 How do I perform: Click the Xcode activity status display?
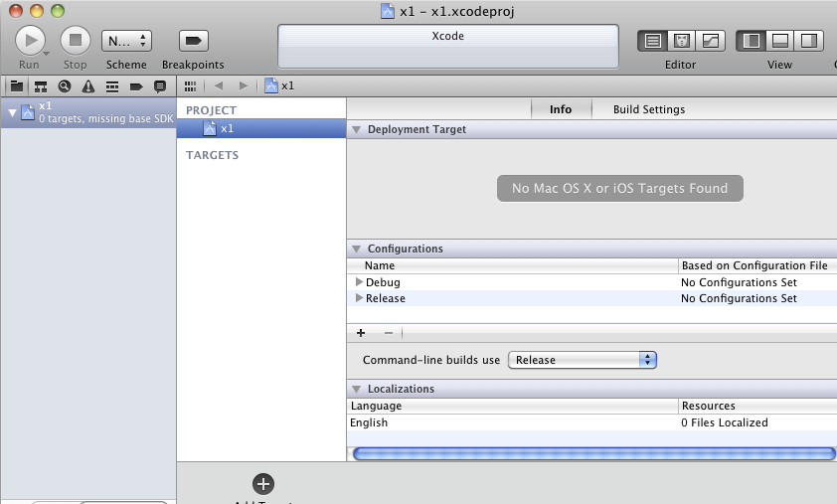click(448, 47)
